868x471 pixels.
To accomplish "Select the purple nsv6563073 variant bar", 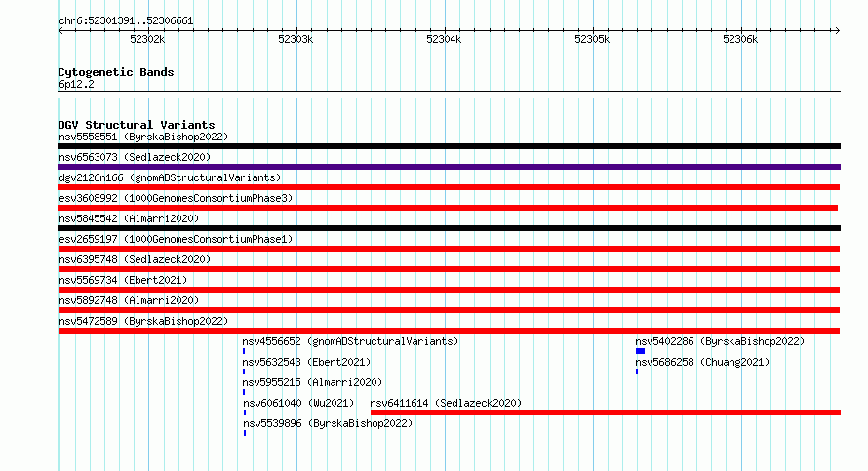I will [449, 167].
